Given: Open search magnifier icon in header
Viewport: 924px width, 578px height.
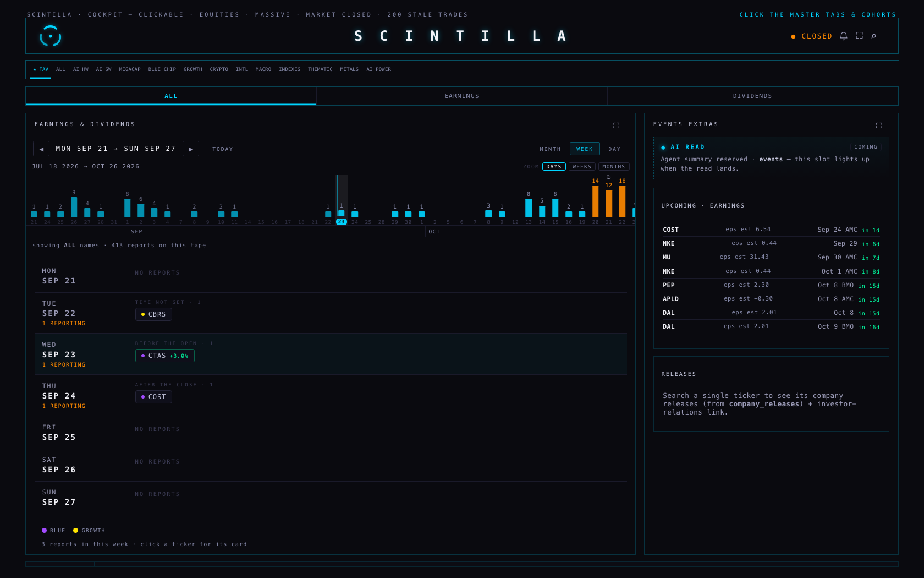Looking at the screenshot, I should (x=874, y=36).
